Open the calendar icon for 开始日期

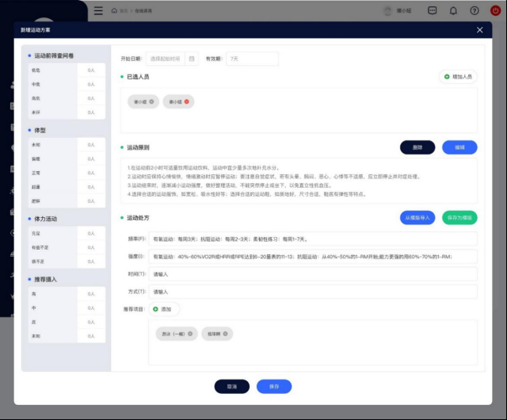192,59
